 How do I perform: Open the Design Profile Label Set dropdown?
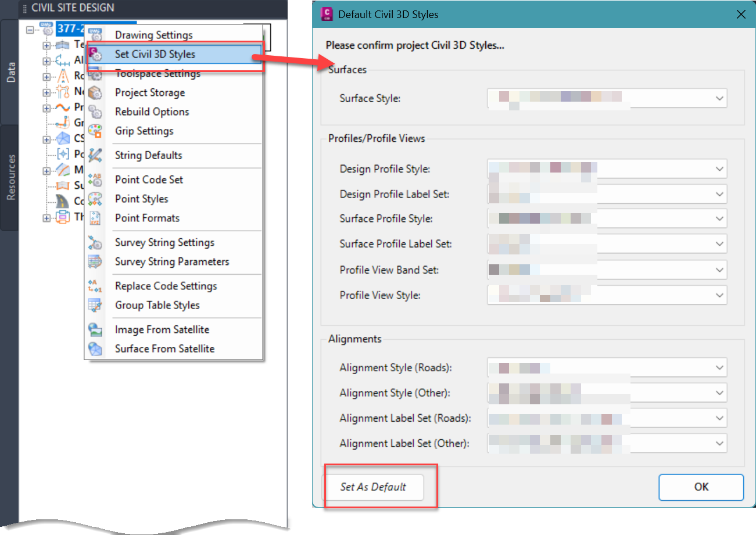point(607,194)
